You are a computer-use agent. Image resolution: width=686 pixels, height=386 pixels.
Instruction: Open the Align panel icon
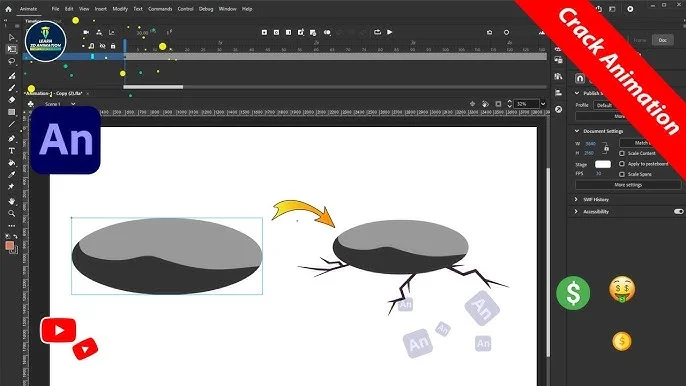pos(559,93)
